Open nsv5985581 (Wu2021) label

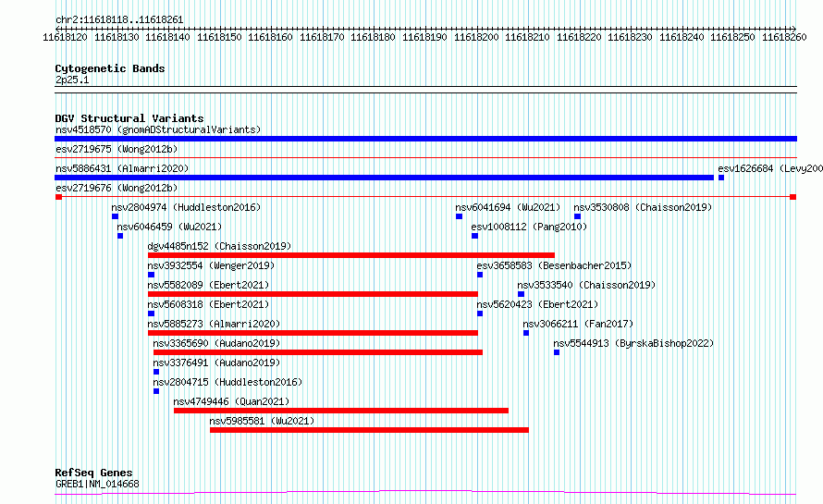[262, 421]
